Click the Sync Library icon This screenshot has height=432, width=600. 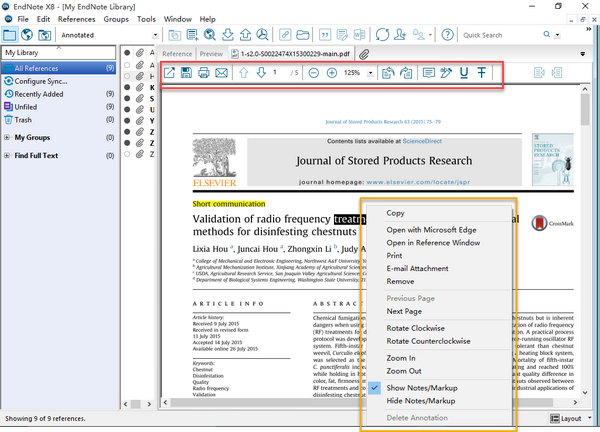coord(382,35)
